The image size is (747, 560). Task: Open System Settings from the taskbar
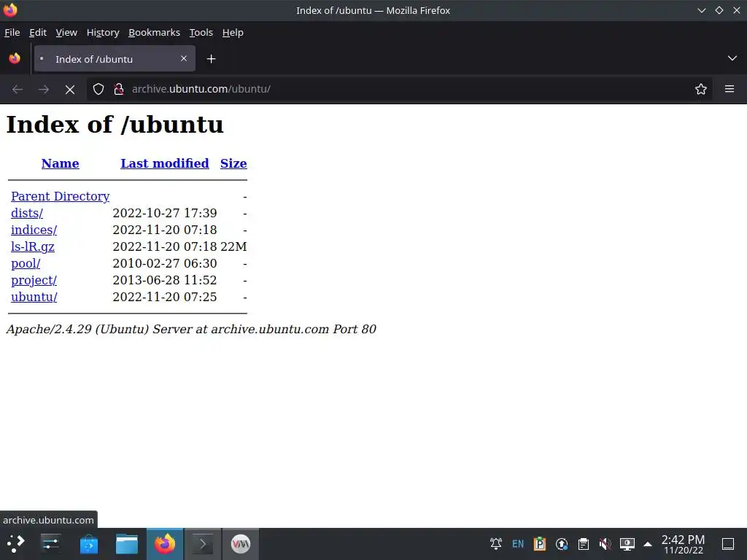50,544
